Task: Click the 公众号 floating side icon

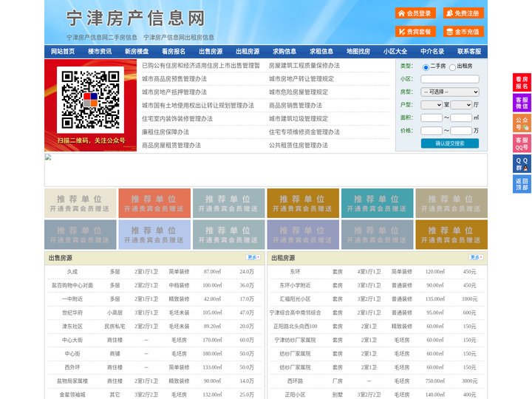Action: click(522, 123)
